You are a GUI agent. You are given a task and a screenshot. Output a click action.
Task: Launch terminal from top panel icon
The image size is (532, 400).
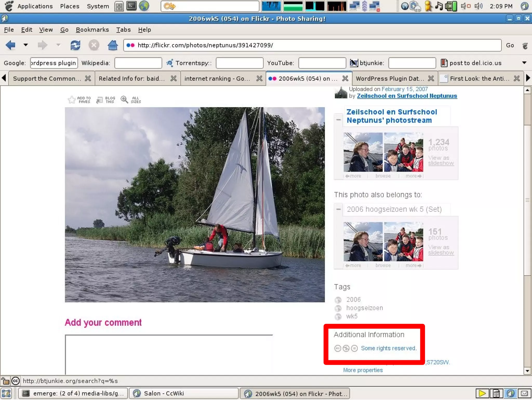pyautogui.click(x=131, y=6)
